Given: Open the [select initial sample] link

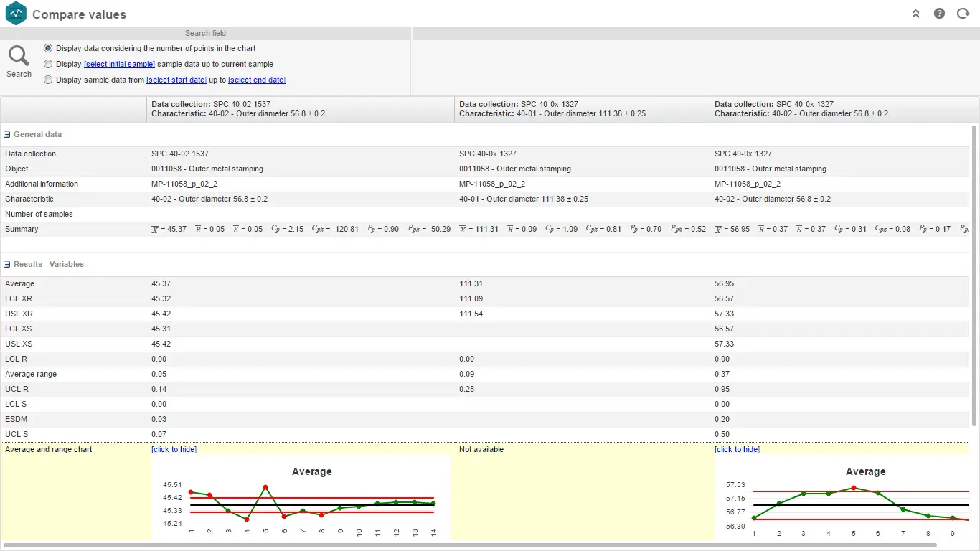Looking at the screenshot, I should (x=119, y=64).
